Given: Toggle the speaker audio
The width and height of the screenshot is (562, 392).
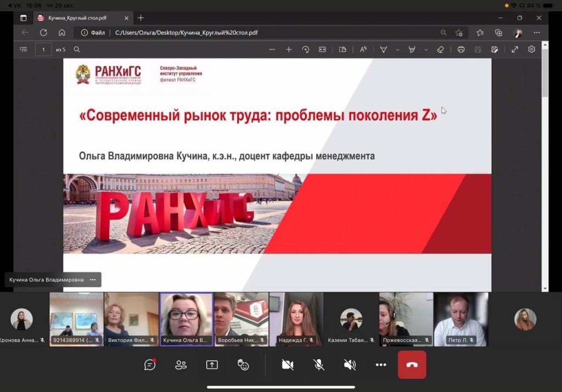Looking at the screenshot, I should (350, 365).
